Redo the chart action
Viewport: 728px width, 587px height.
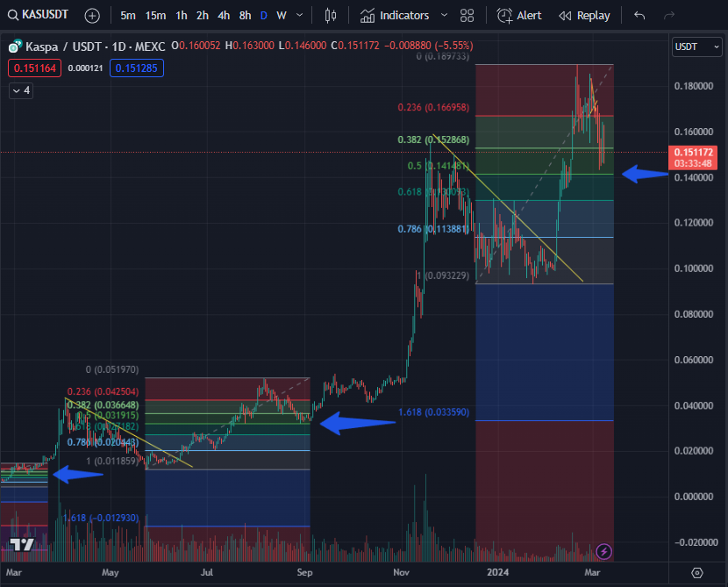click(668, 16)
